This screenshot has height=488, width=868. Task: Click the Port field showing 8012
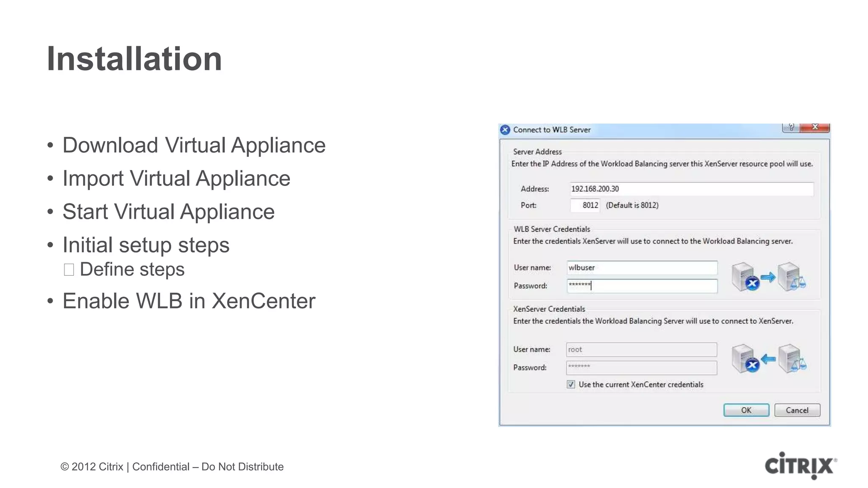[x=585, y=205]
